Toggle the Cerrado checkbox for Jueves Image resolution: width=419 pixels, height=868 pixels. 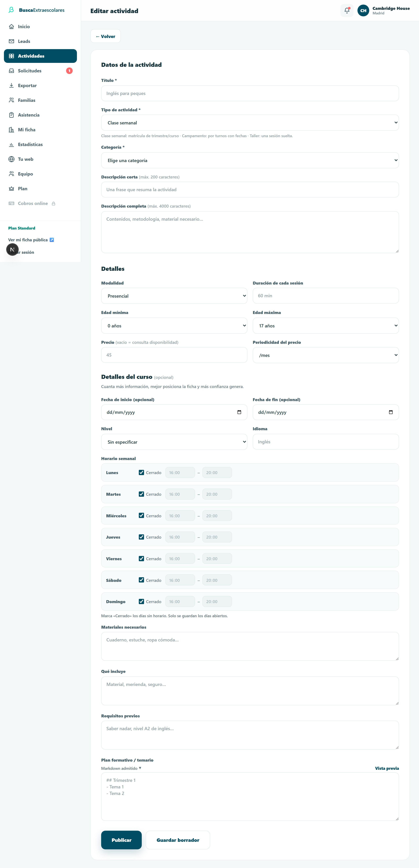click(x=141, y=537)
